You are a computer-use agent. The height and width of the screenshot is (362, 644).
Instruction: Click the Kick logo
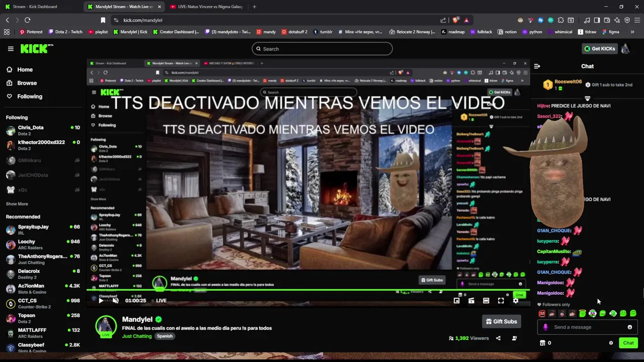point(36,48)
